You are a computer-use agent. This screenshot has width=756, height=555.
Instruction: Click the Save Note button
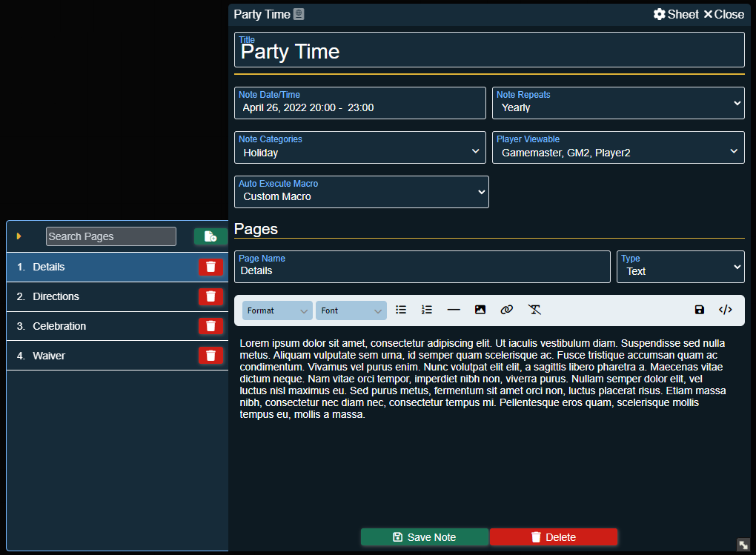(x=425, y=537)
